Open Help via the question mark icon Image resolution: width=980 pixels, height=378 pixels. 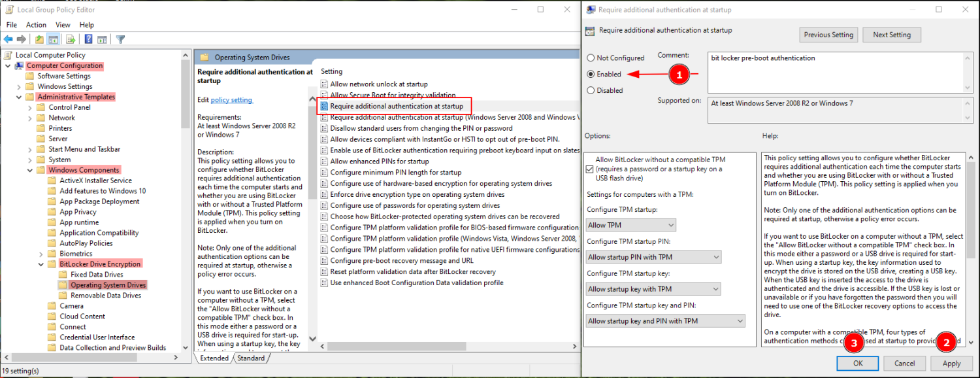pyautogui.click(x=88, y=38)
